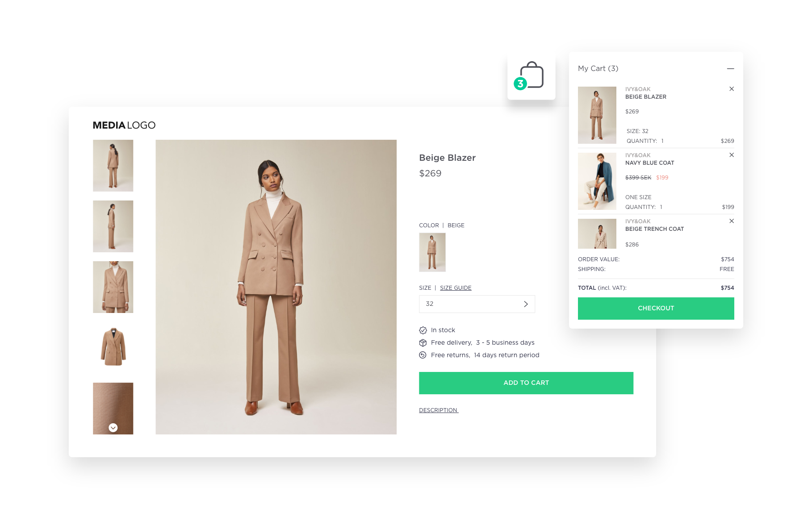This screenshot has width=812, height=509.
Task: Open the size 32 dropdown
Action: click(x=477, y=304)
